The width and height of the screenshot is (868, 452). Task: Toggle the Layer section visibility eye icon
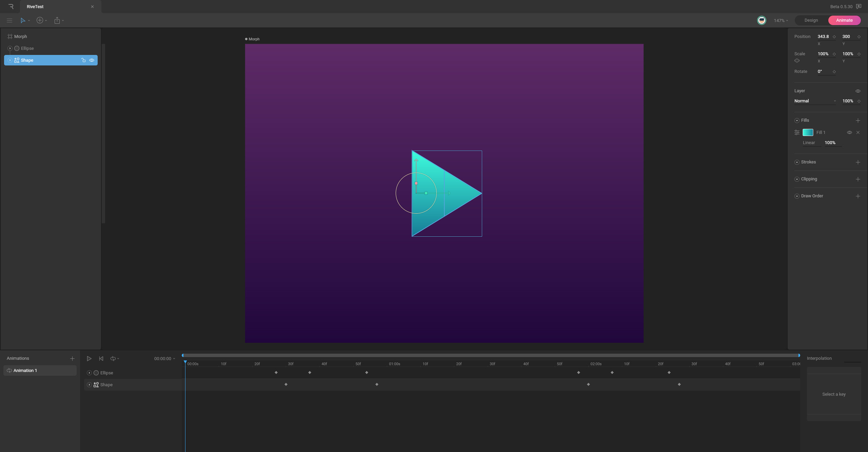(x=857, y=91)
